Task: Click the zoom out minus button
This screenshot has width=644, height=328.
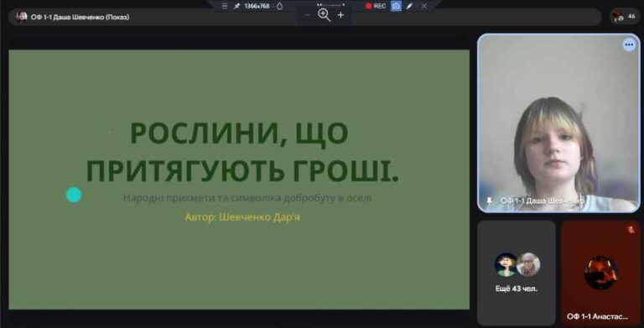Action: pos(307,15)
